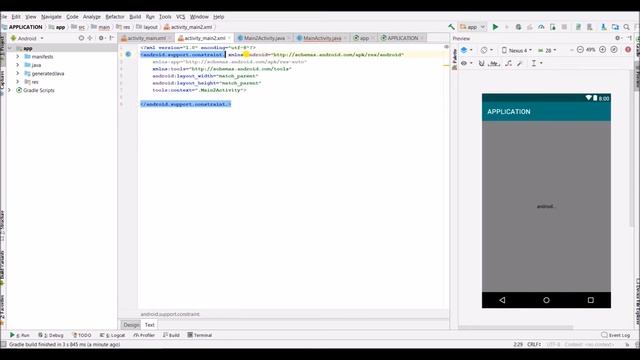Image resolution: width=640 pixels, height=360 pixels.
Task: Open the Android project view dropdown
Action: (27, 38)
